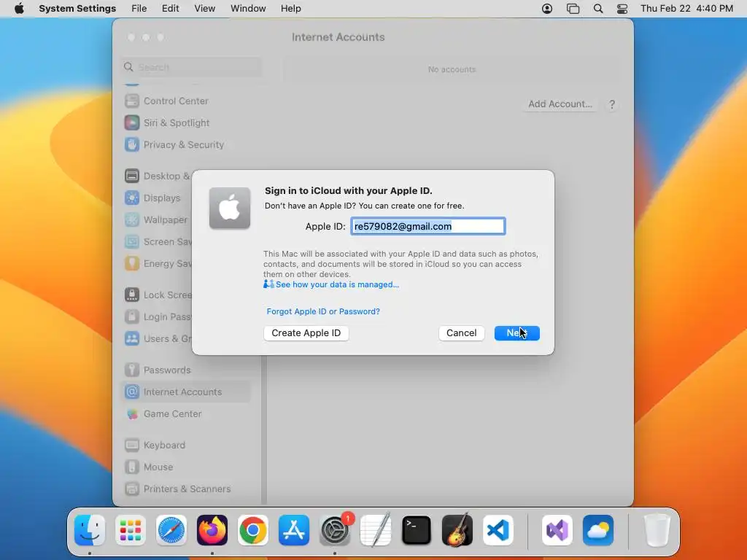Viewport: 747px width, 560px height.
Task: Click the Next button
Action: click(x=517, y=333)
